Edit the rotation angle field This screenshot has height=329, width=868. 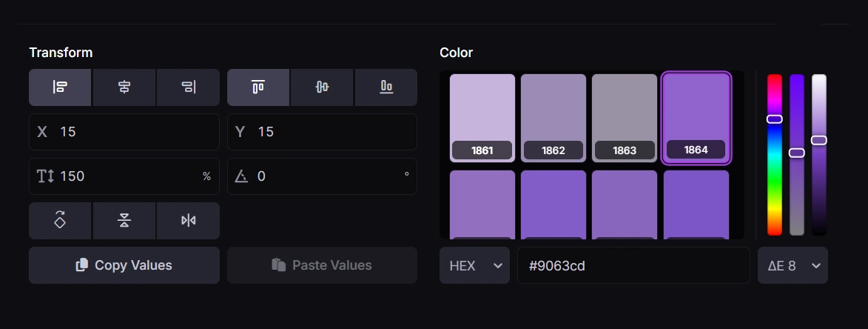click(x=322, y=176)
